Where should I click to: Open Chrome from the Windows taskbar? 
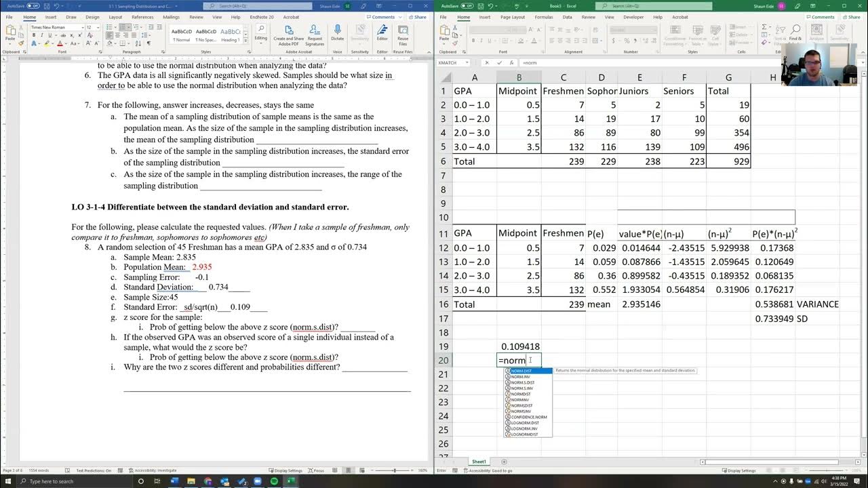point(207,481)
